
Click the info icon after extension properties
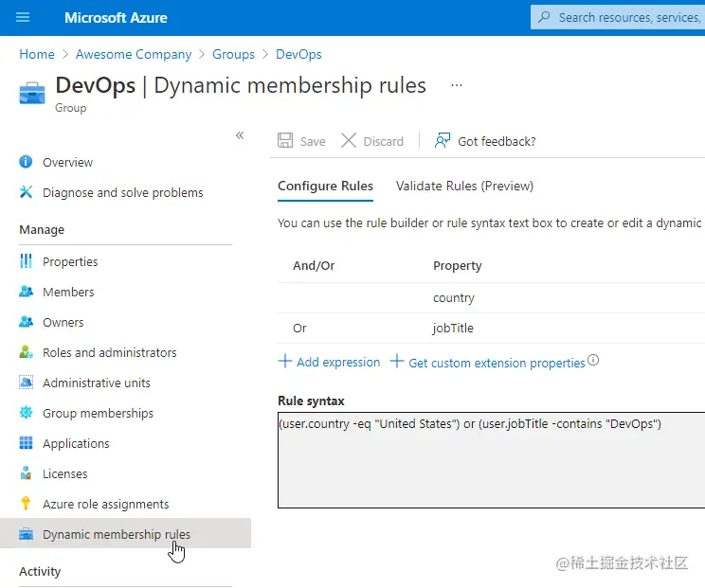593,360
